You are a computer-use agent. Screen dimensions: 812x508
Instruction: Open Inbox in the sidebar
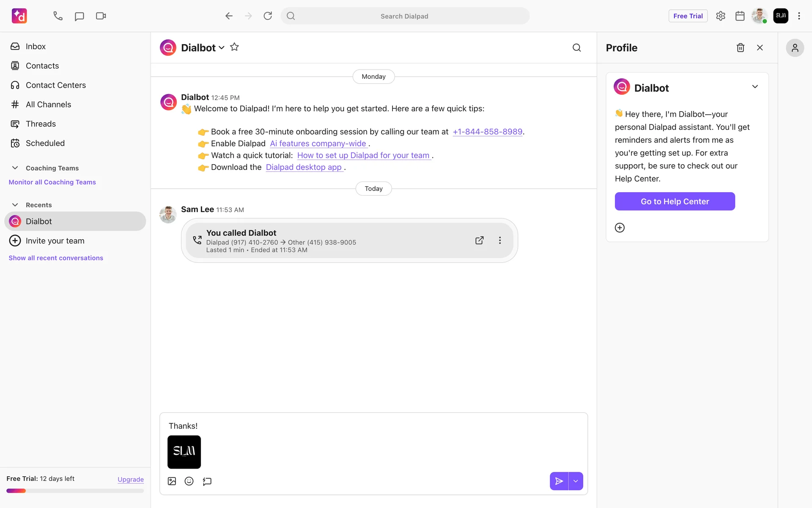[x=36, y=47]
